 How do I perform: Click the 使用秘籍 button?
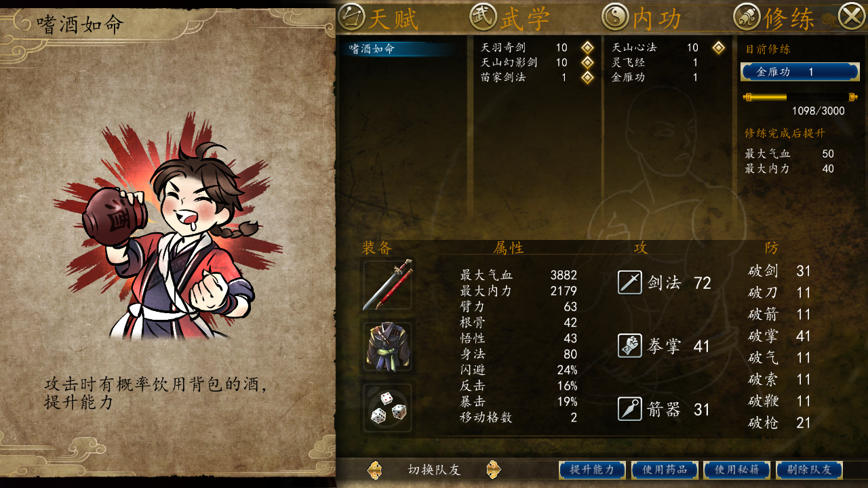tap(737, 470)
